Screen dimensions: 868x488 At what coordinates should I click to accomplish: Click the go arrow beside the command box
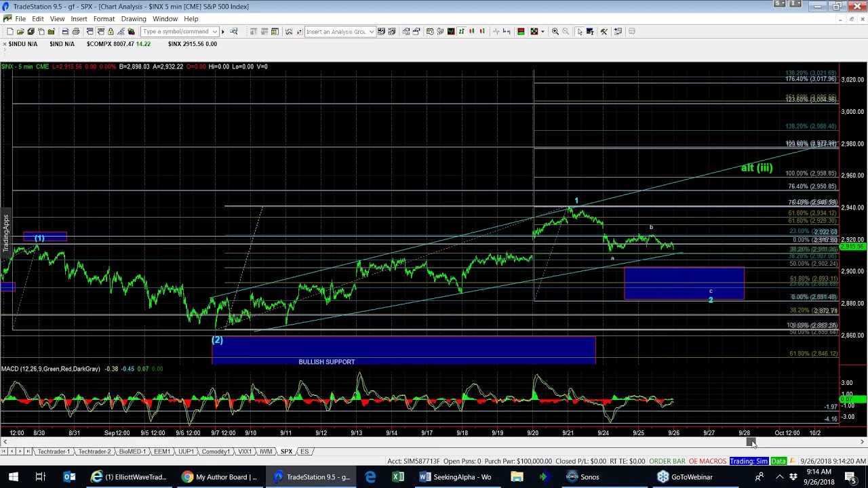click(222, 32)
